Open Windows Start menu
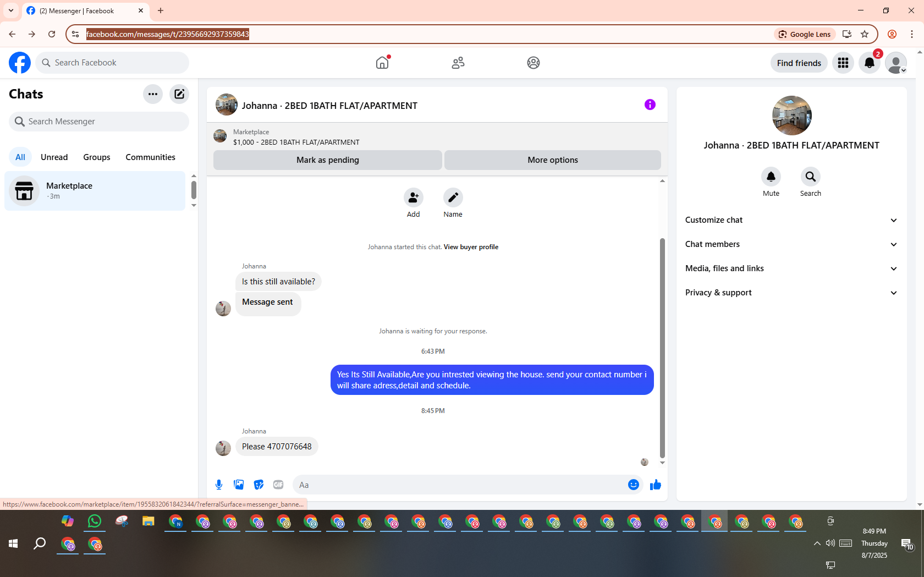Screen dimensions: 924x577 coord(13,544)
